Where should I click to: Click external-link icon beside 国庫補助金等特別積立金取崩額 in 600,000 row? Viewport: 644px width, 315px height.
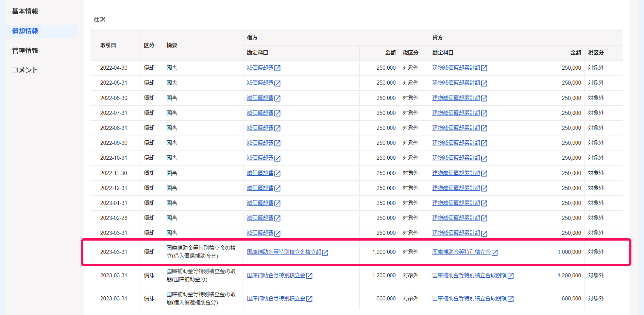(511, 299)
